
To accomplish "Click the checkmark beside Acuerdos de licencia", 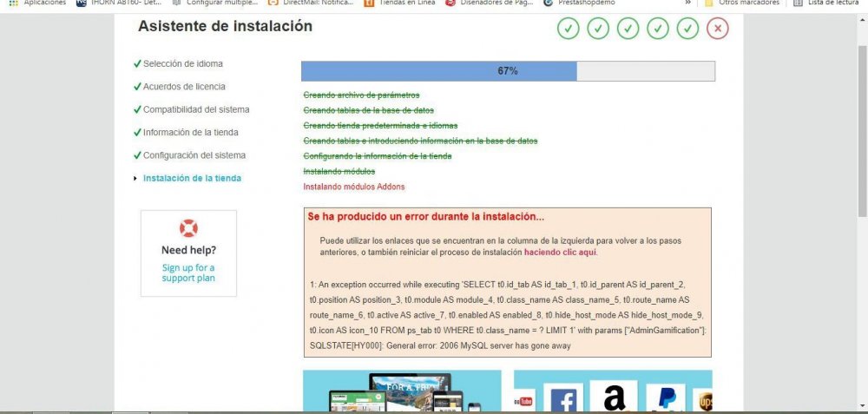I will click(x=137, y=86).
